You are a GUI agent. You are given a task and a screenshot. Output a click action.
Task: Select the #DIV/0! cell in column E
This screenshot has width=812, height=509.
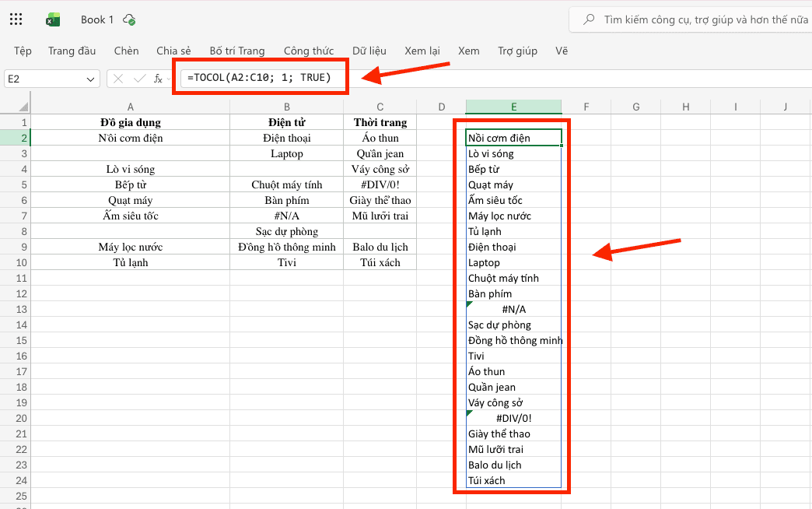point(513,418)
